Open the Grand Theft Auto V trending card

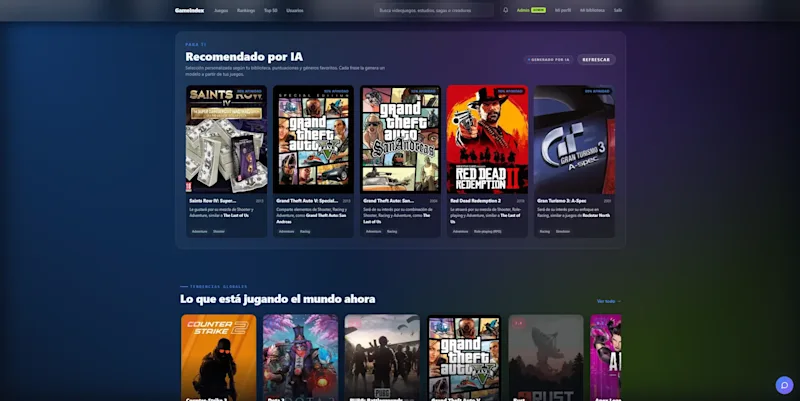coord(464,358)
